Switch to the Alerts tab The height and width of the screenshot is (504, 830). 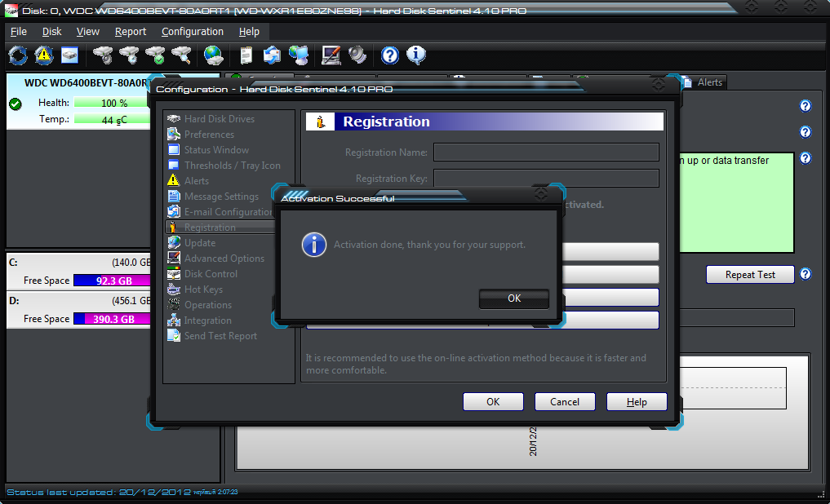coord(708,82)
